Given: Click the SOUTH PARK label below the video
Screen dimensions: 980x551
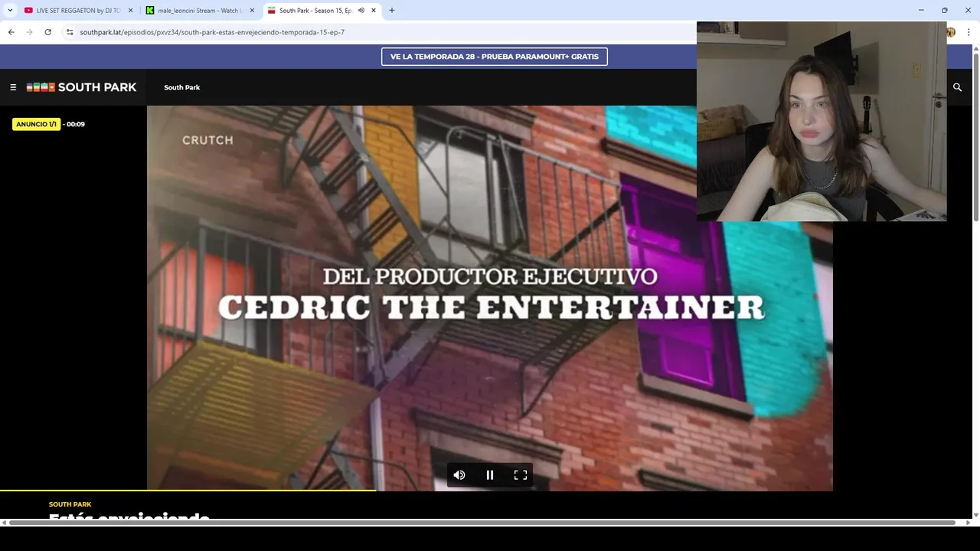Looking at the screenshot, I should (70, 504).
